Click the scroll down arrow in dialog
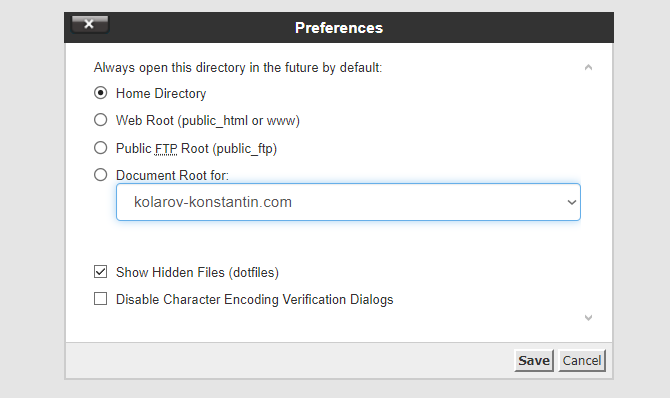The image size is (670, 398). [588, 318]
